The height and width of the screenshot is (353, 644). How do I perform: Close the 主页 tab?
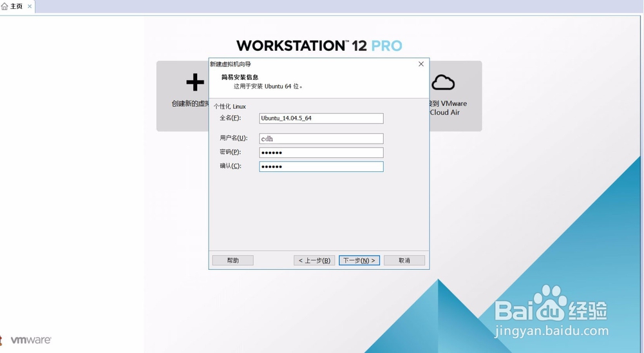(30, 6)
